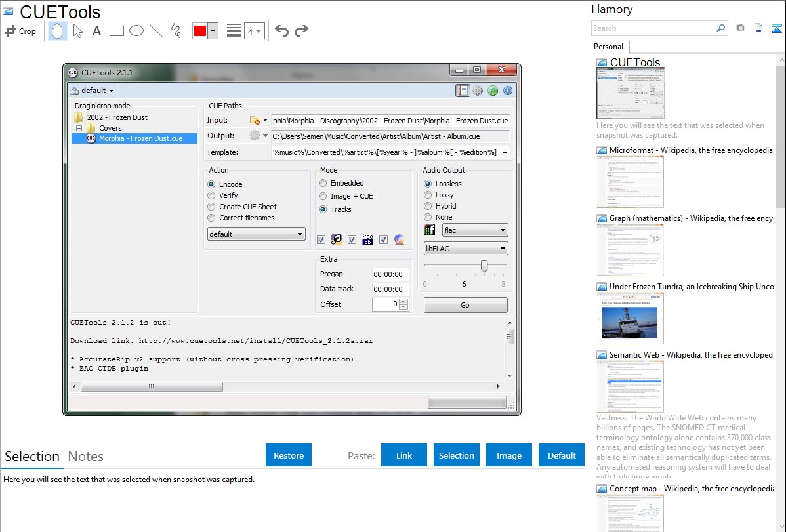Toggle the freedb lookup checkbox
Viewport: 786px width, 532px height.
(352, 239)
